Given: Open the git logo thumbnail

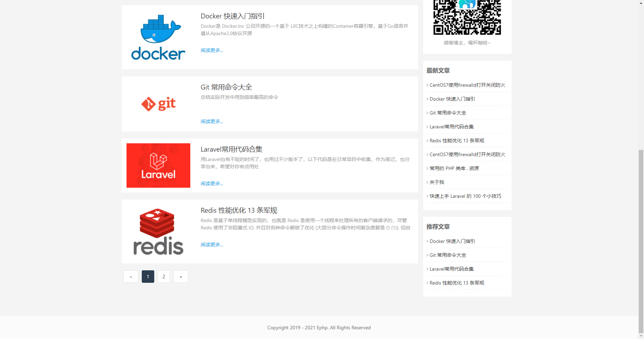Looking at the screenshot, I should (158, 104).
